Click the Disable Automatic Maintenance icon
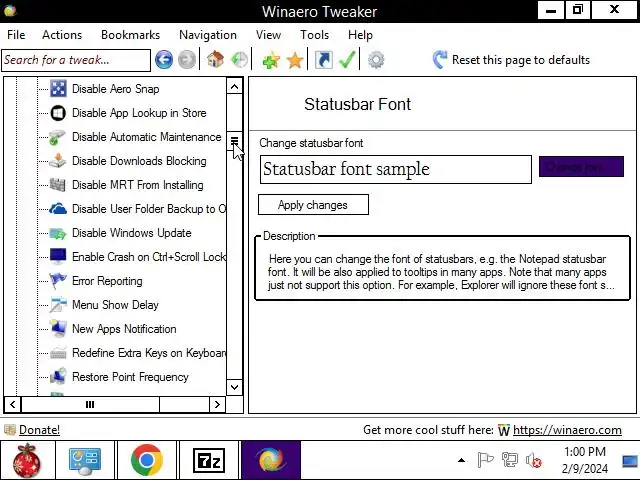The image size is (640, 480). point(57,137)
